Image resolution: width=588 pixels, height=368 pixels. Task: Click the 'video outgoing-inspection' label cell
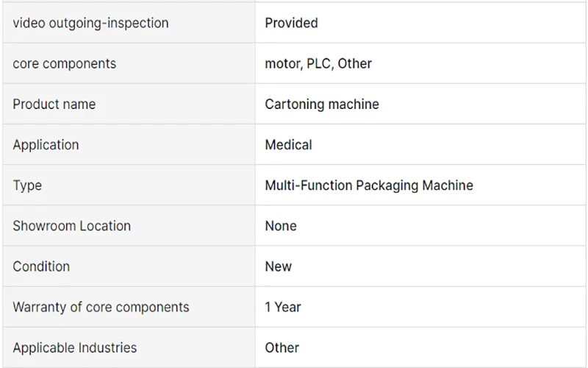pos(129,23)
